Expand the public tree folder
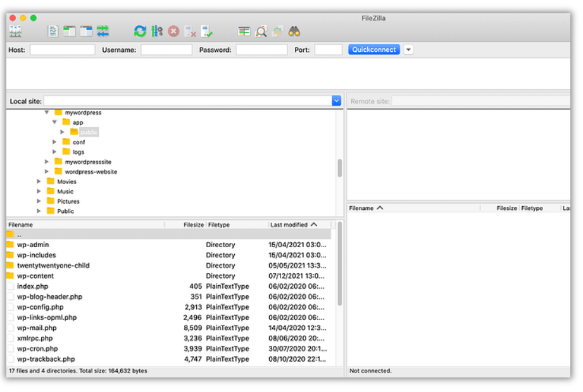The height and width of the screenshot is (392, 583). (x=62, y=132)
